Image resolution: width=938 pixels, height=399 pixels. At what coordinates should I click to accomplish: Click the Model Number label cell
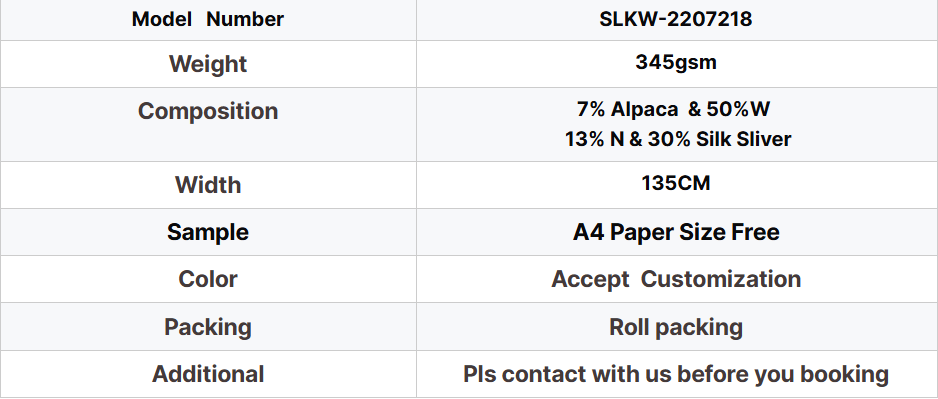208,19
